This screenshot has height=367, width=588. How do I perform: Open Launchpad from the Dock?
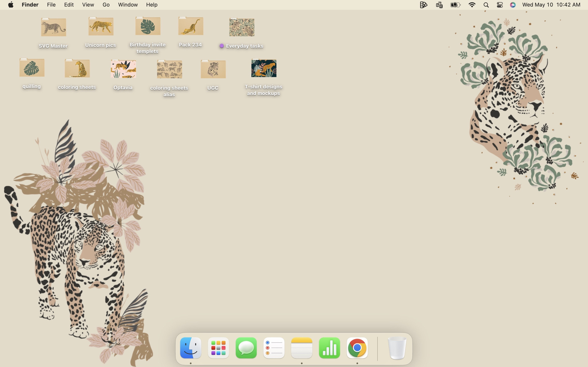(218, 348)
